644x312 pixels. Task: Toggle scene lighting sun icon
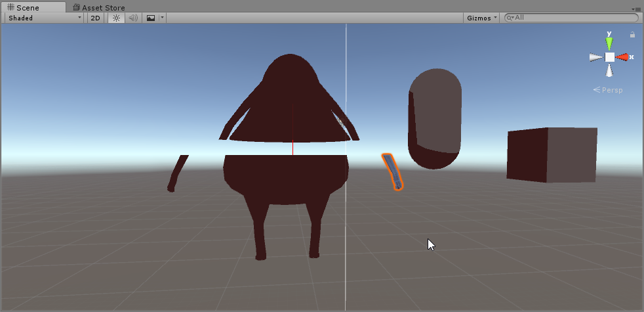click(116, 18)
